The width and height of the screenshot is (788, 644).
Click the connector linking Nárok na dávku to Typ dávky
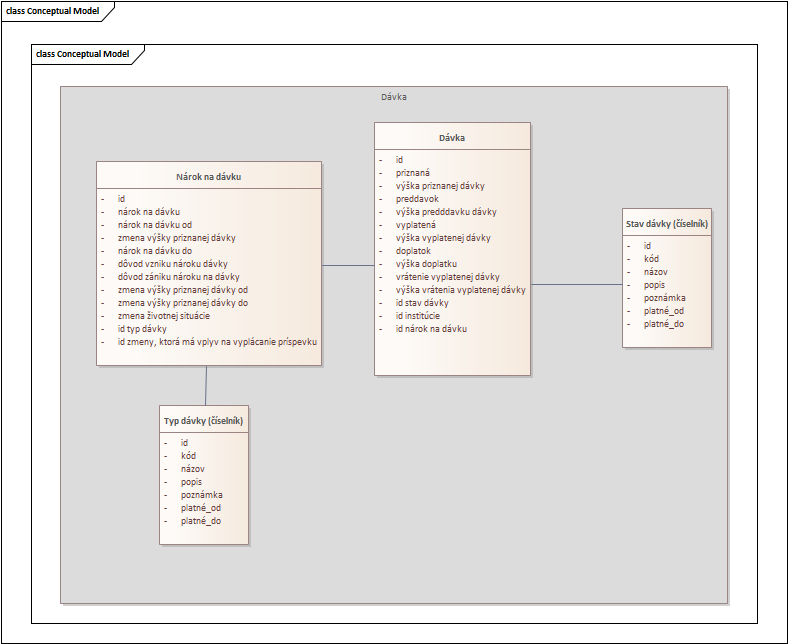(206, 385)
